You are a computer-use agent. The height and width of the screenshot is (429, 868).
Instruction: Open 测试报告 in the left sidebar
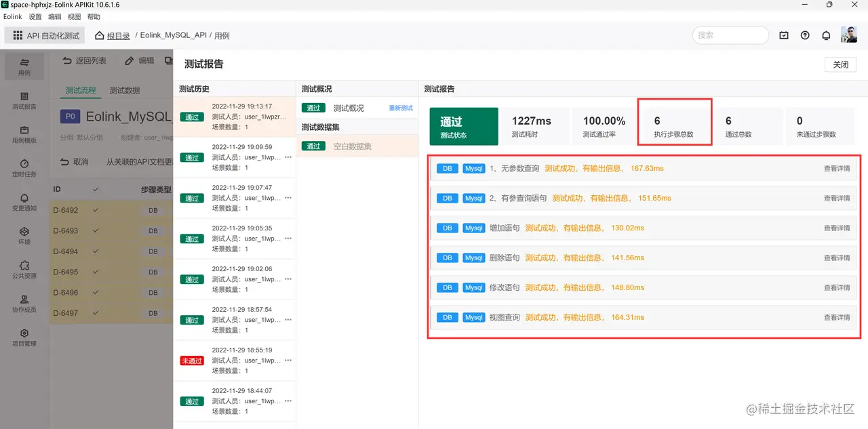[24, 100]
